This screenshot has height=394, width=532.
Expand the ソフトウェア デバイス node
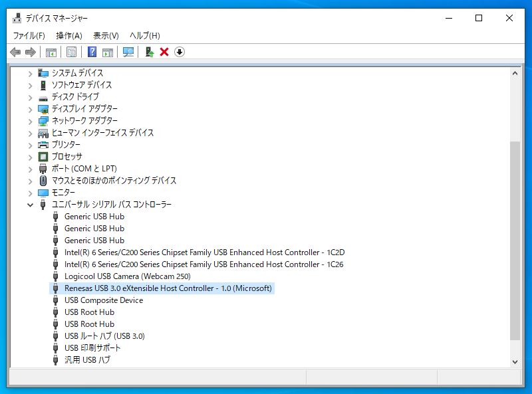[x=30, y=86]
